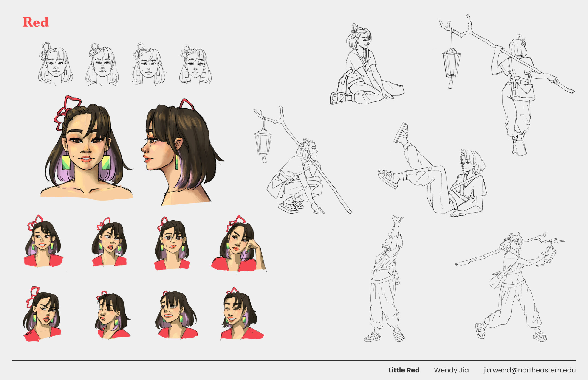Click the jia.wend@northeastern.edu email address
The height and width of the screenshot is (380, 588).
529,370
